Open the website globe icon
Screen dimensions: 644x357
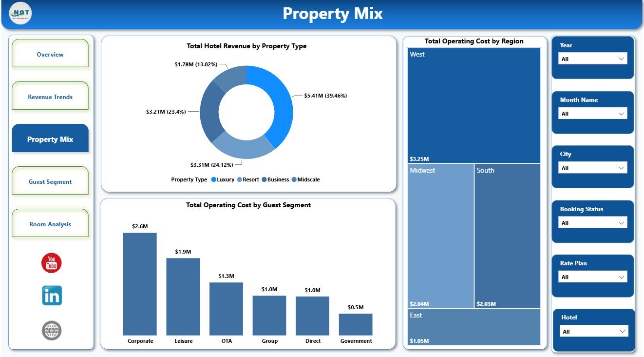tap(52, 330)
